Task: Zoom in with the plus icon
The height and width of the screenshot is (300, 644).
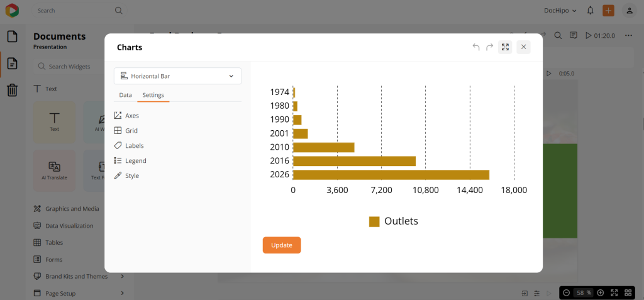Action: coord(601,292)
